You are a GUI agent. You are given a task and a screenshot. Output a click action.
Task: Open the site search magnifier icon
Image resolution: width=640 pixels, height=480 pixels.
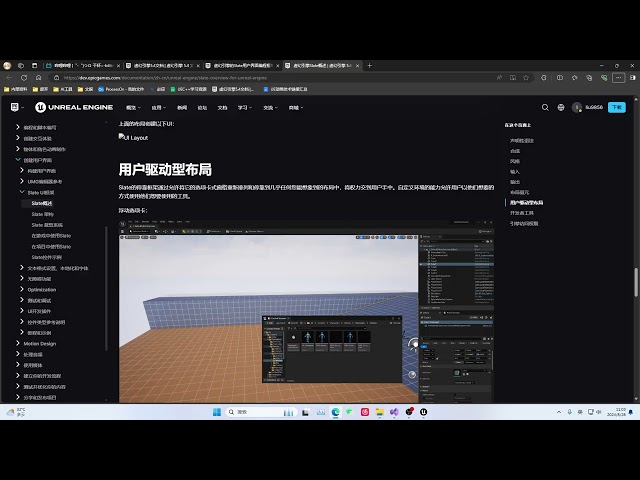545,107
